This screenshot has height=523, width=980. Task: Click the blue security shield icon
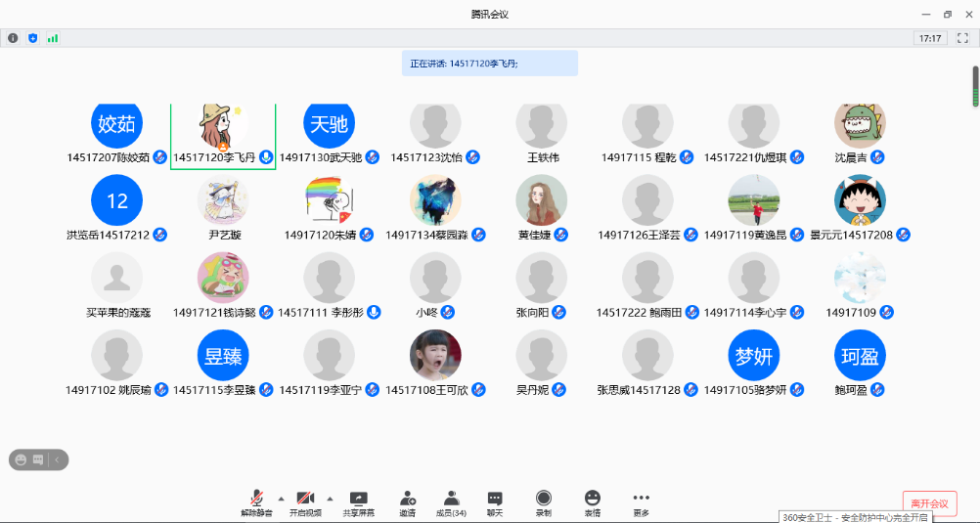[x=32, y=38]
